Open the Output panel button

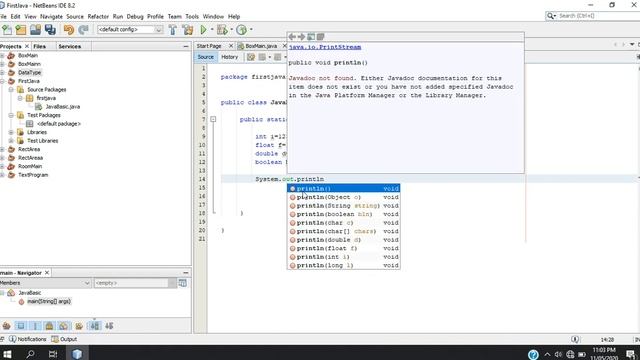pos(64,339)
